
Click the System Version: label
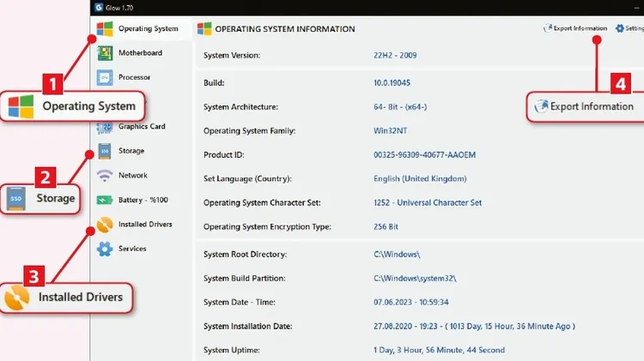tap(232, 56)
